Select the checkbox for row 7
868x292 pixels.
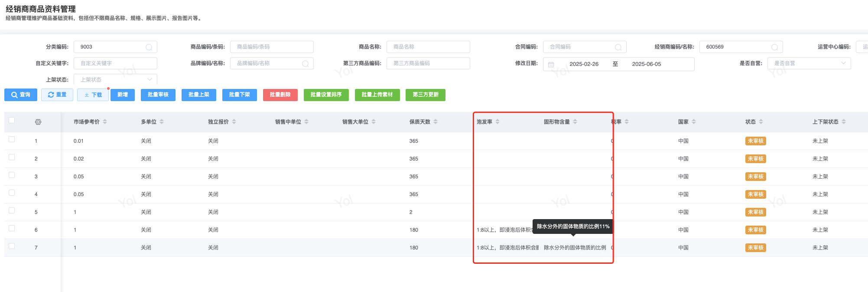[x=12, y=246]
